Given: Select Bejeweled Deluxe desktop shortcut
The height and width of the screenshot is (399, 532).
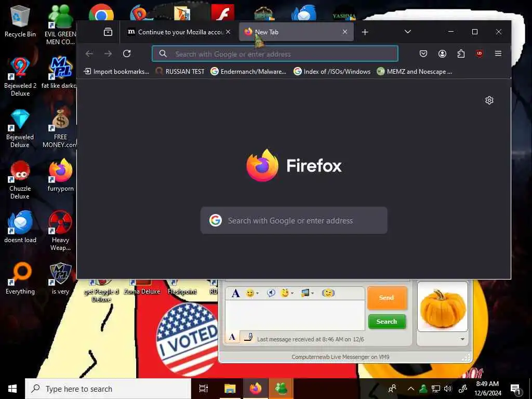Looking at the screenshot, I should 20,128.
